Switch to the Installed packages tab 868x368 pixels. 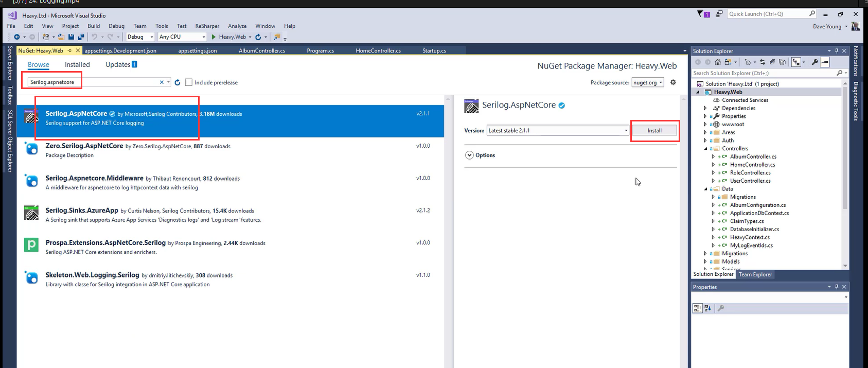(77, 64)
